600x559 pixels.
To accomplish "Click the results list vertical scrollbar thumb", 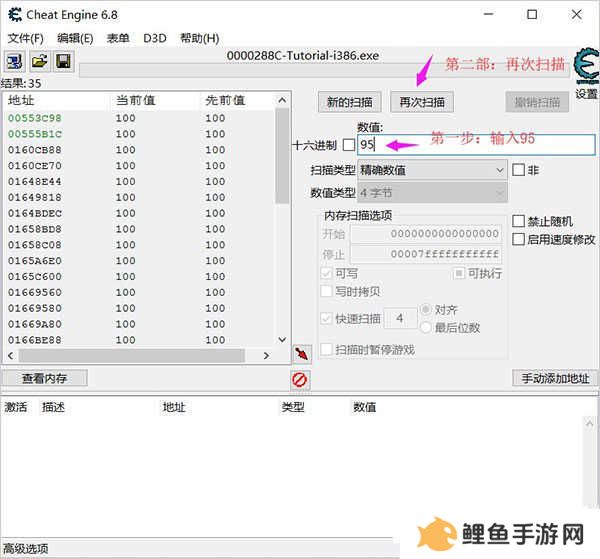I will [282, 156].
